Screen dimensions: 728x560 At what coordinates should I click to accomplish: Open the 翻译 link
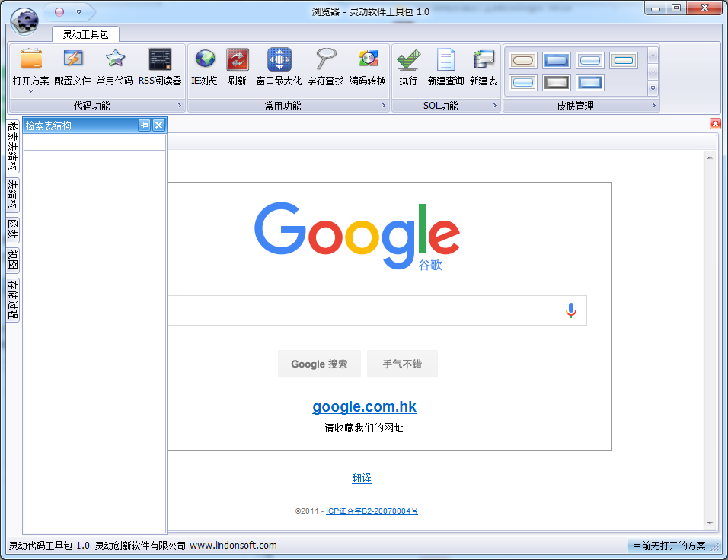[x=362, y=478]
